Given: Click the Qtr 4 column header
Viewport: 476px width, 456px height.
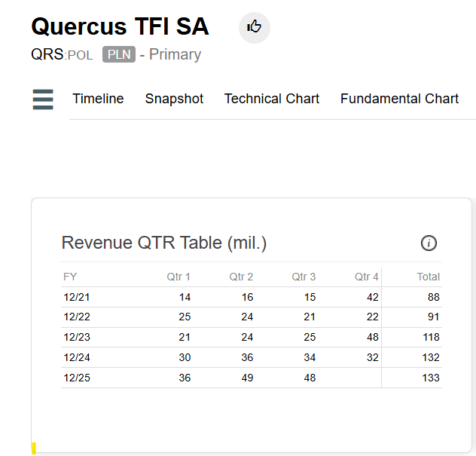Looking at the screenshot, I should (x=366, y=277).
